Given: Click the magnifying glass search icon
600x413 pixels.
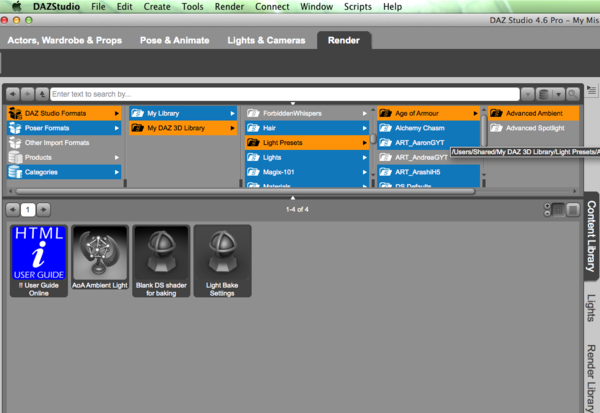Looking at the screenshot, I should pos(573,94).
